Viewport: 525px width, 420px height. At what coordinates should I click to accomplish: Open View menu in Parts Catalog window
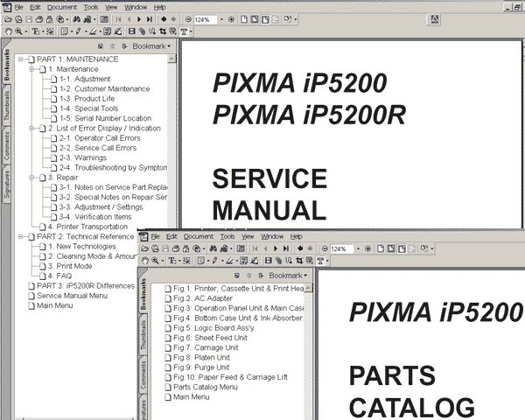coord(248,236)
